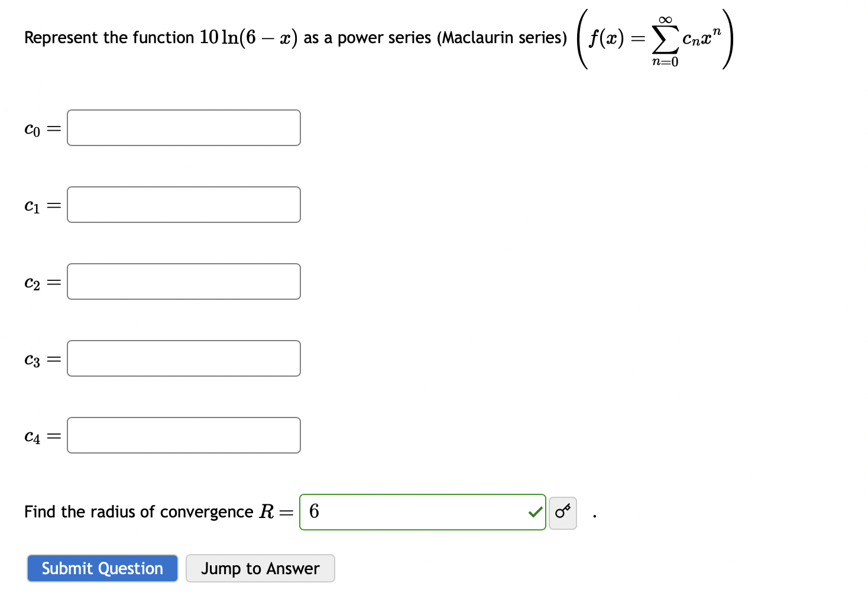
Task: Click inside the c2 coefficient input box
Action: click(x=183, y=281)
